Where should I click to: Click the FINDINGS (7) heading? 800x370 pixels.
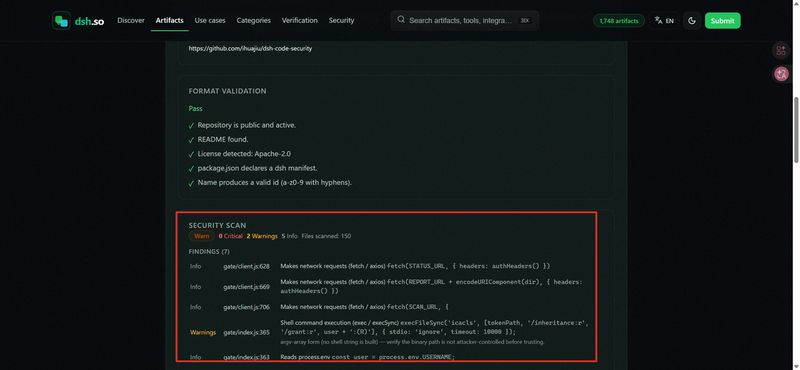209,252
